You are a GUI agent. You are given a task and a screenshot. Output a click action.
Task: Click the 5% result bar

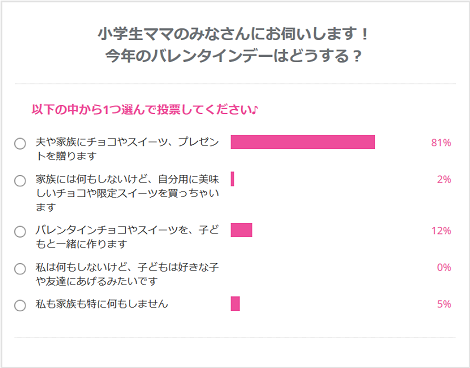pyautogui.click(x=235, y=304)
